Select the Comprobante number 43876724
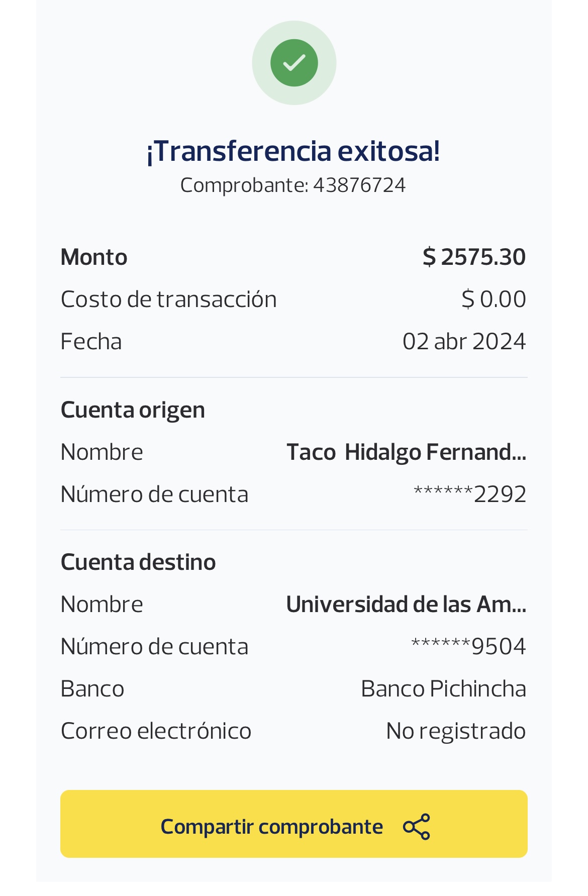588x896 pixels. pos(359,185)
